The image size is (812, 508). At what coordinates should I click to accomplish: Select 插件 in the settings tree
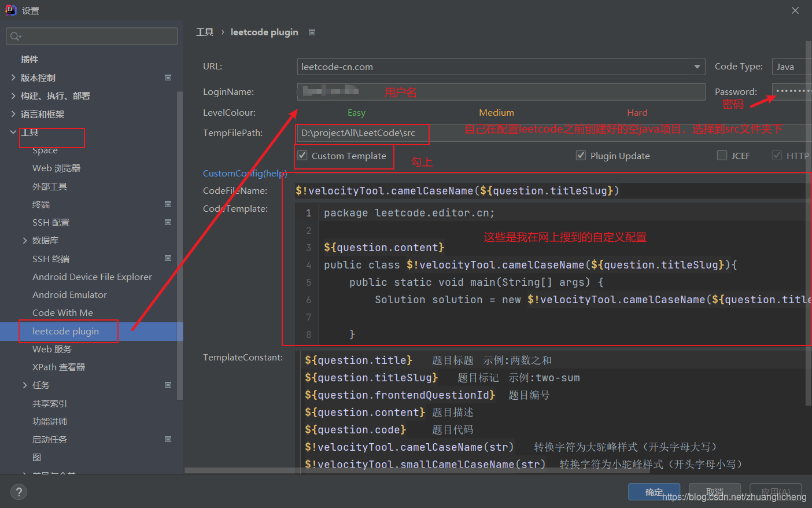pos(29,59)
